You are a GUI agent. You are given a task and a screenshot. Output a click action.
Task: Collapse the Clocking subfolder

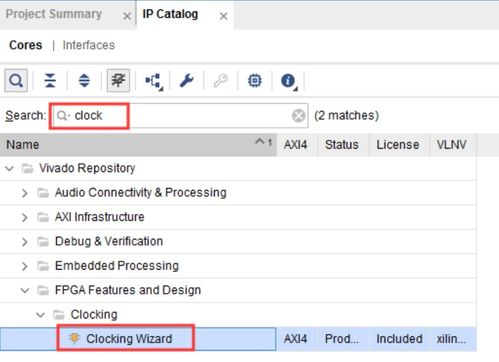pyautogui.click(x=40, y=315)
